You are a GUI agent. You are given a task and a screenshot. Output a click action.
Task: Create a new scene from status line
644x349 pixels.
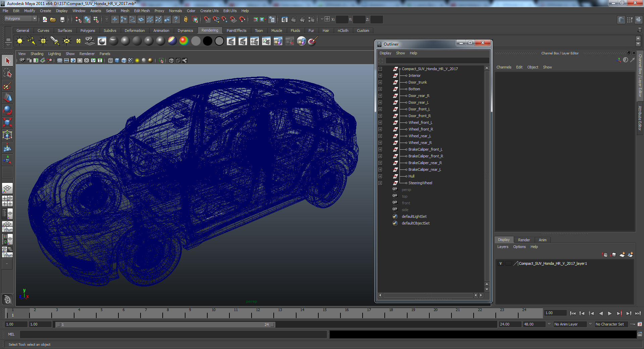point(45,20)
